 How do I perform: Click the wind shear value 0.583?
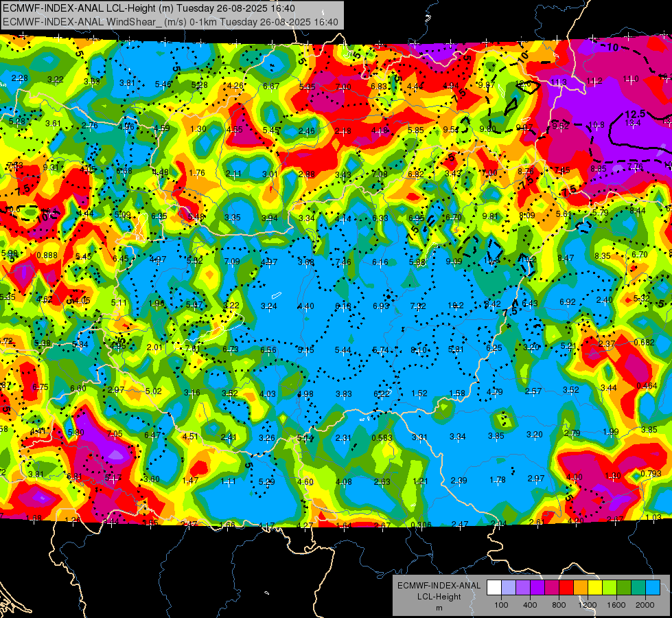click(382, 437)
